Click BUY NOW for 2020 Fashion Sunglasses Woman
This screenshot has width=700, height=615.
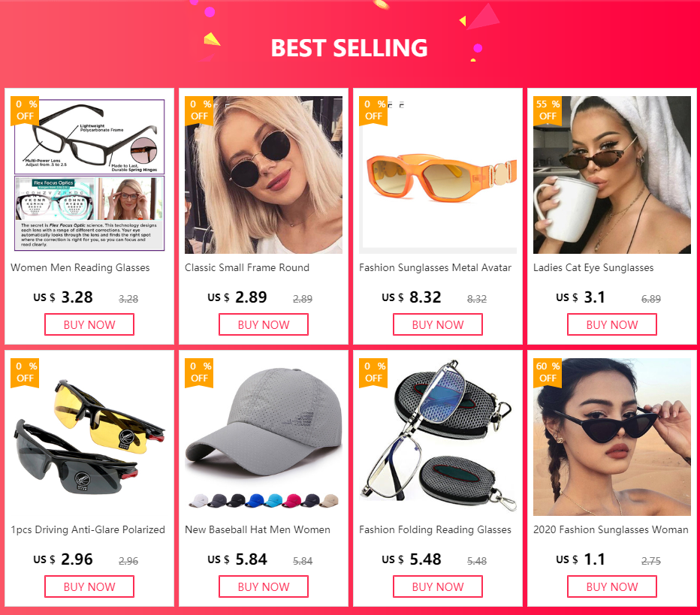click(x=612, y=586)
